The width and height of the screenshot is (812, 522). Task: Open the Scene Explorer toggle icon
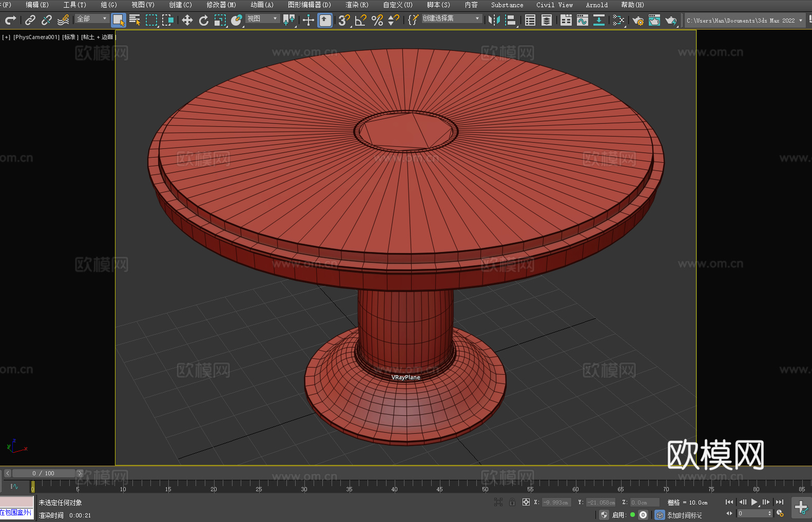coord(530,20)
